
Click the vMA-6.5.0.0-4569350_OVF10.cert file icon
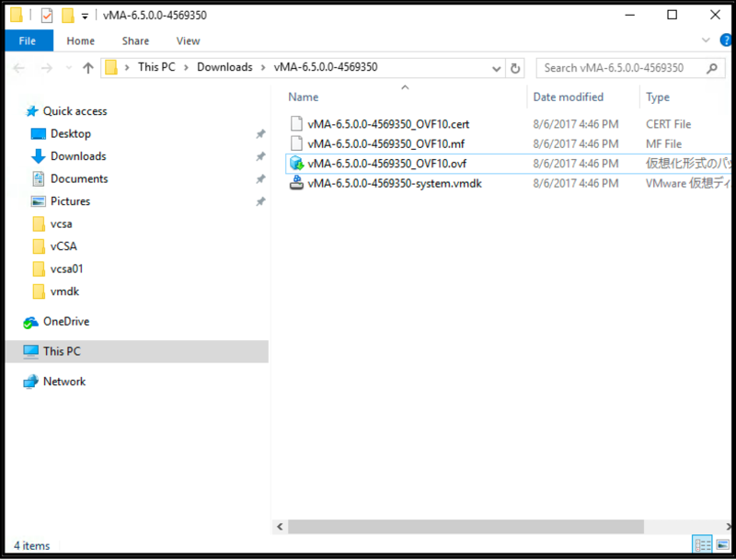tap(296, 124)
